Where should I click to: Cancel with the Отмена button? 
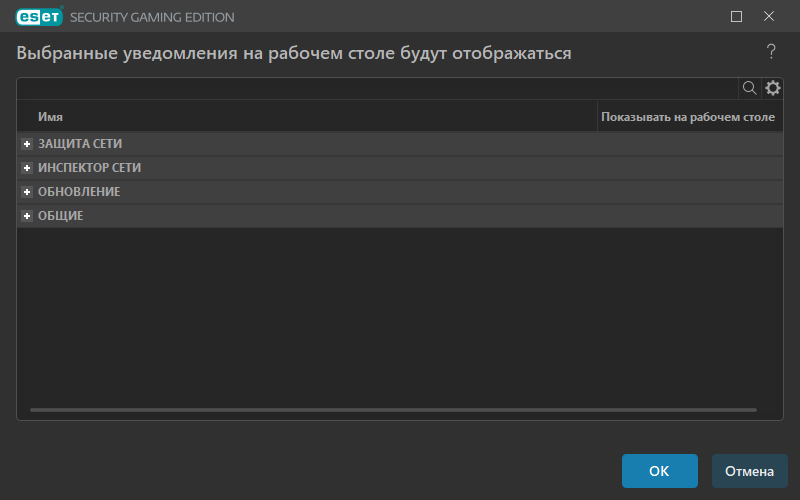tap(749, 471)
